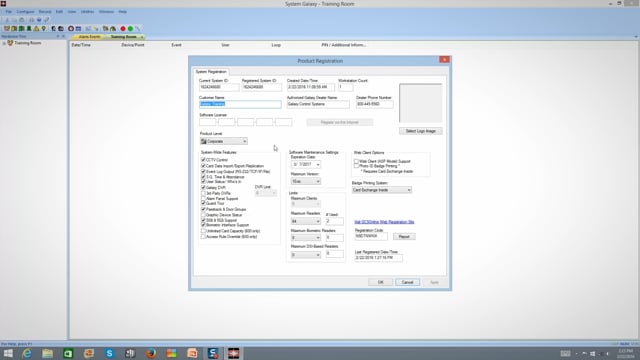Switch to the Alarm Events tab
640x360 pixels.
pyautogui.click(x=89, y=37)
